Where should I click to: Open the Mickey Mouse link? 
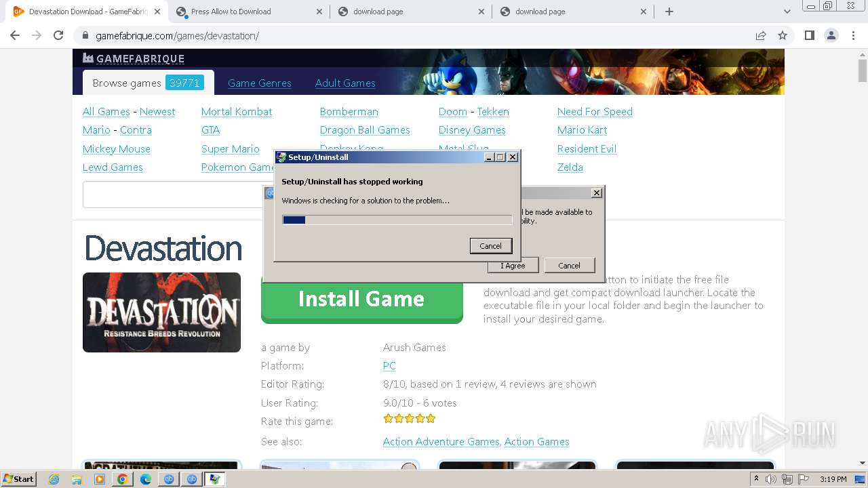[x=117, y=149]
